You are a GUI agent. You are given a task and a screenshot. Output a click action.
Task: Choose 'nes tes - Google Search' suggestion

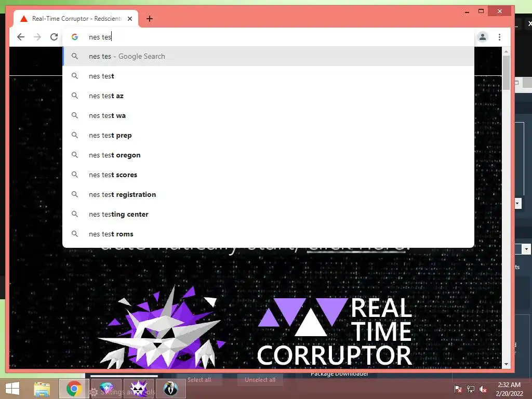click(269, 56)
